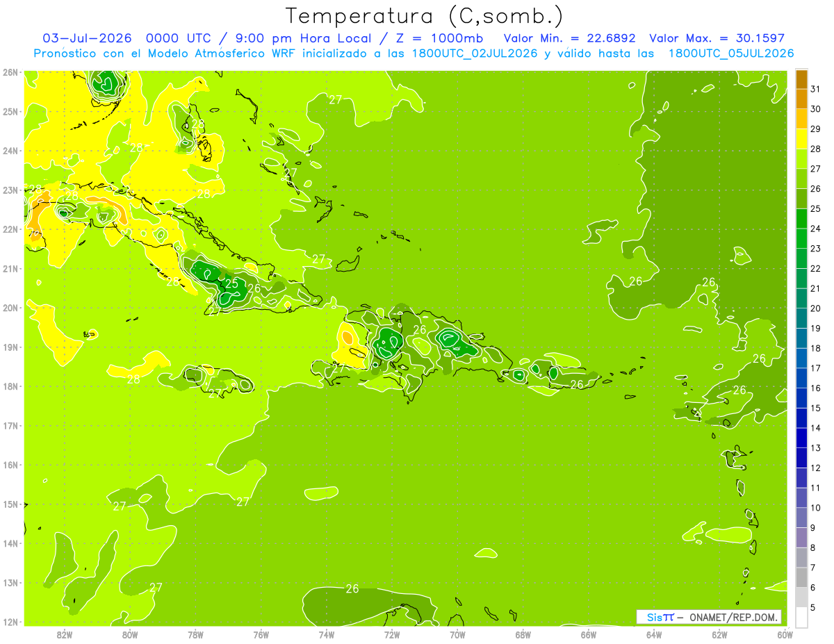
Task: Click the '15N' latitude axis label
Action: coord(10,504)
